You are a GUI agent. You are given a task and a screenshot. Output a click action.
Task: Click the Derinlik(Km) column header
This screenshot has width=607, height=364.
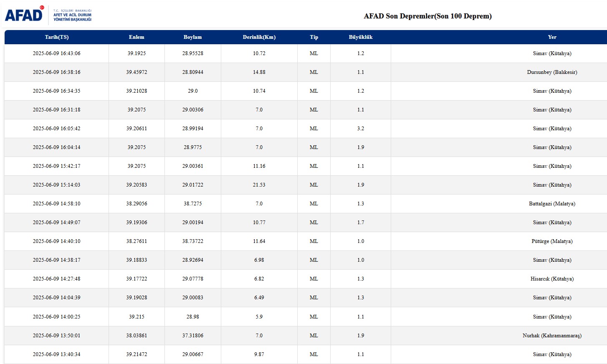(259, 37)
